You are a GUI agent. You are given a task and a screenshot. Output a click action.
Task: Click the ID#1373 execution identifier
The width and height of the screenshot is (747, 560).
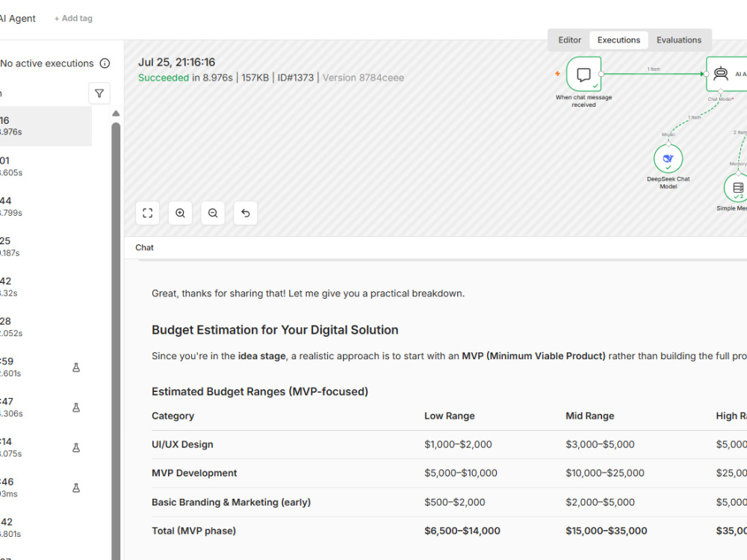tap(295, 78)
